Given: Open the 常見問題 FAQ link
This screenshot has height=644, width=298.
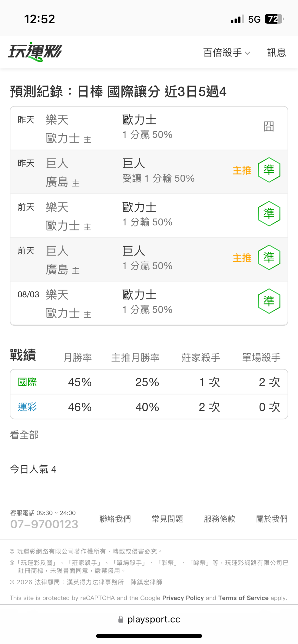Looking at the screenshot, I should (x=167, y=519).
